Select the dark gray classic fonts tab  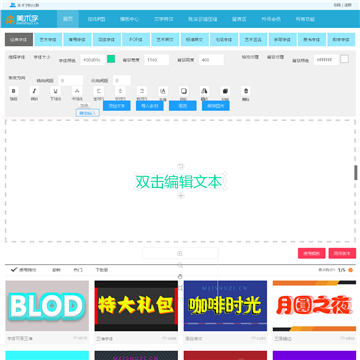pos(19,39)
